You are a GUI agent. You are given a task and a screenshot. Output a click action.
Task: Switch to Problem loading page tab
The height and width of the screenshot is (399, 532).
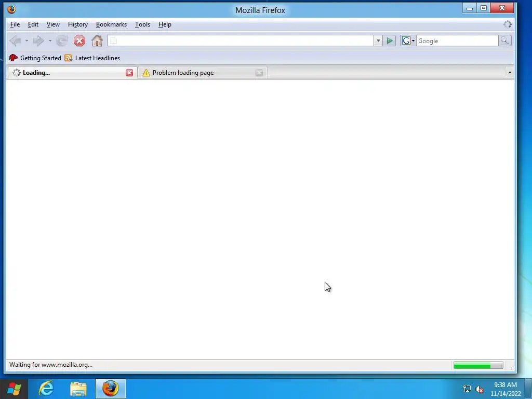tap(202, 73)
